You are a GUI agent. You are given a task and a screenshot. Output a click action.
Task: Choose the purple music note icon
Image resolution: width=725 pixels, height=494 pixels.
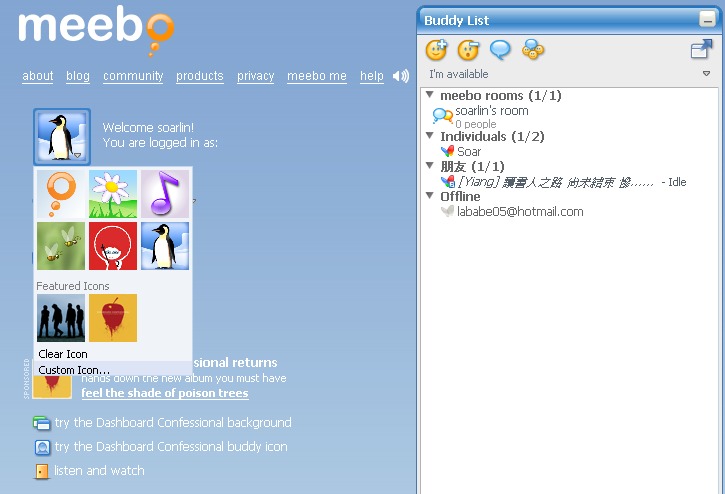(165, 194)
